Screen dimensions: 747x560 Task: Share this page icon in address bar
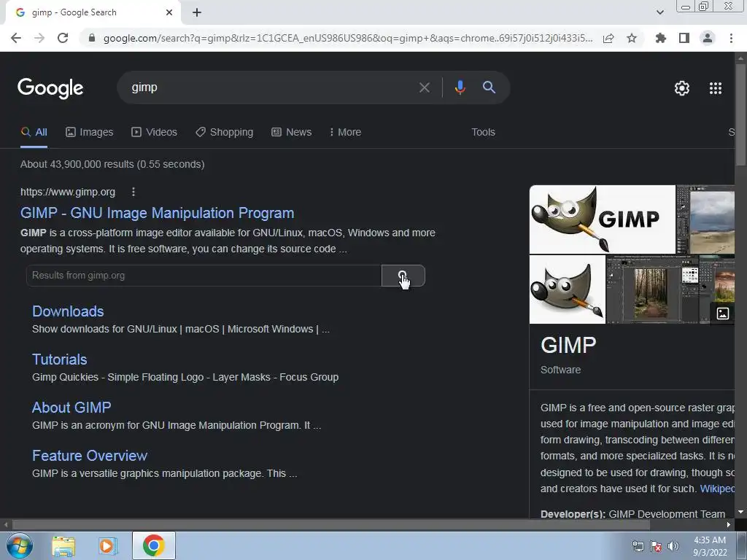[608, 38]
